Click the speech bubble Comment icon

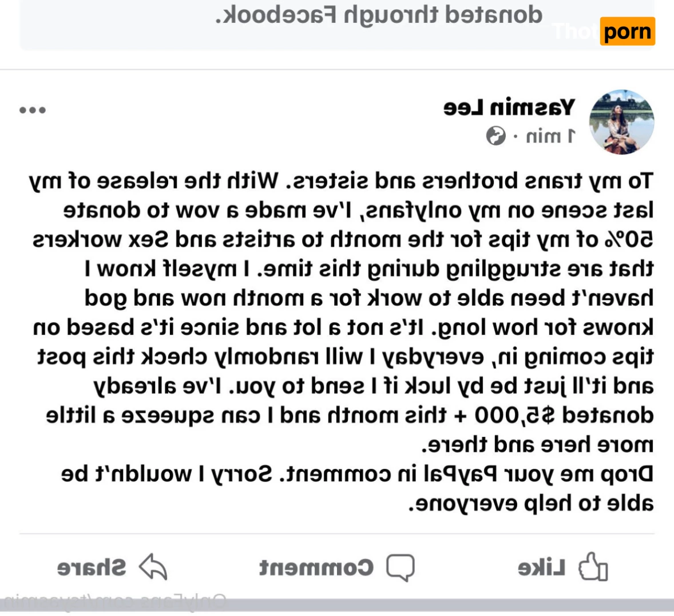(x=401, y=568)
